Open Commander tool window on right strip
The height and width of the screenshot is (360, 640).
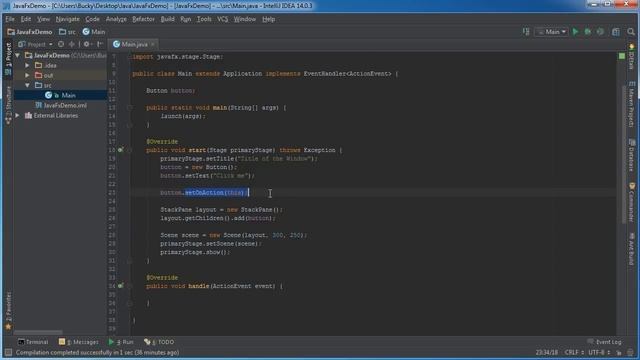pos(632,202)
